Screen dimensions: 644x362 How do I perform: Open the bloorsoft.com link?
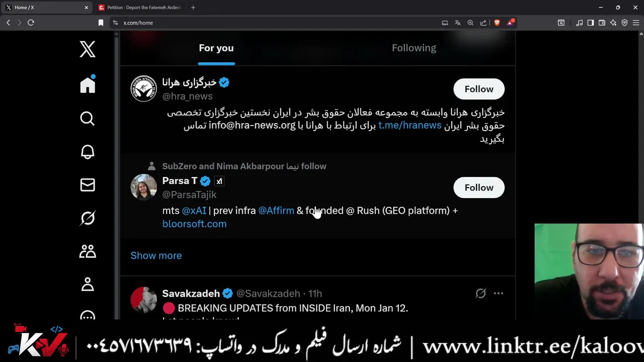click(194, 224)
